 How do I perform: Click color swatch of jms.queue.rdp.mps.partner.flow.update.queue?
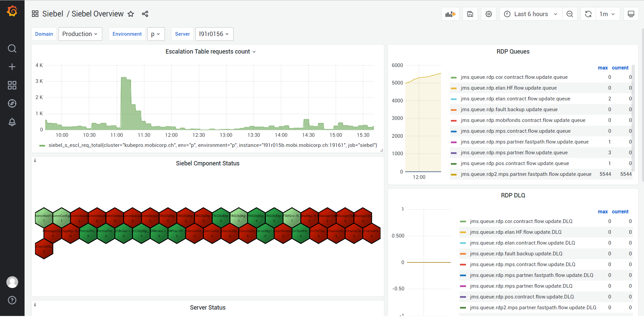[x=454, y=153]
